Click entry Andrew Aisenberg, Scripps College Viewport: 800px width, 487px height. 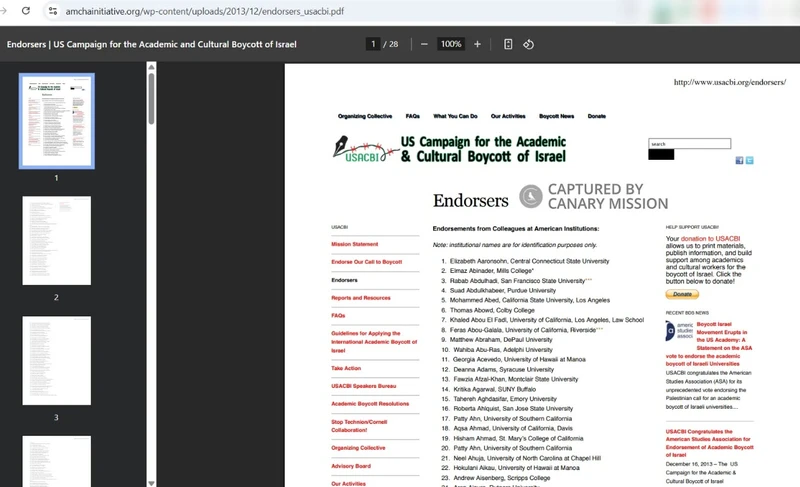502,478
